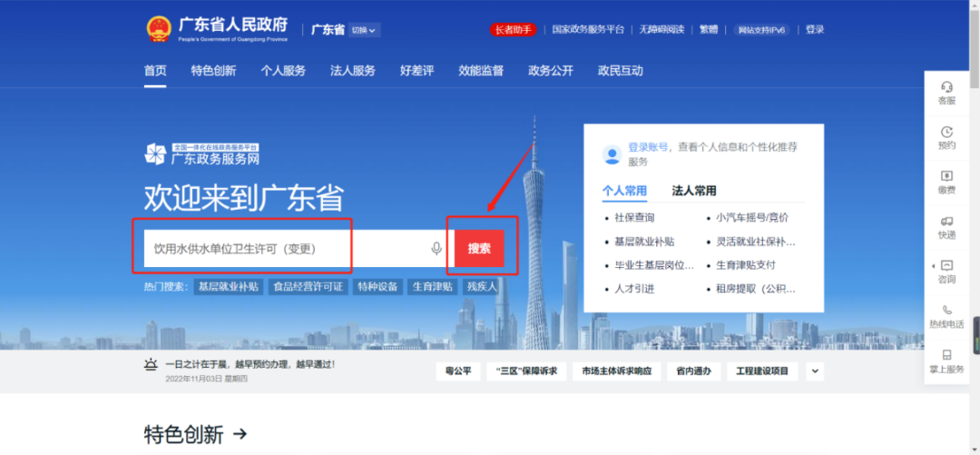Open 社保查询 service link
Image resolution: width=980 pixels, height=455 pixels.
click(x=635, y=218)
